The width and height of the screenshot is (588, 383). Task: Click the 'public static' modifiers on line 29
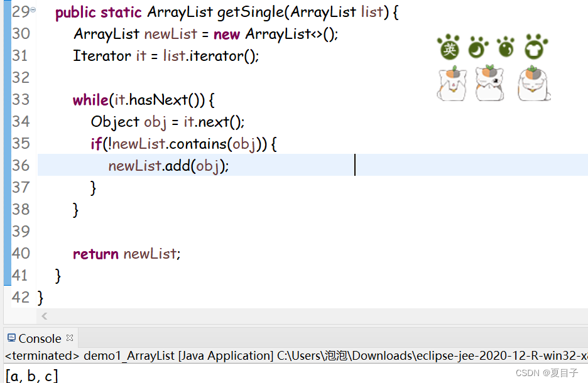point(98,13)
